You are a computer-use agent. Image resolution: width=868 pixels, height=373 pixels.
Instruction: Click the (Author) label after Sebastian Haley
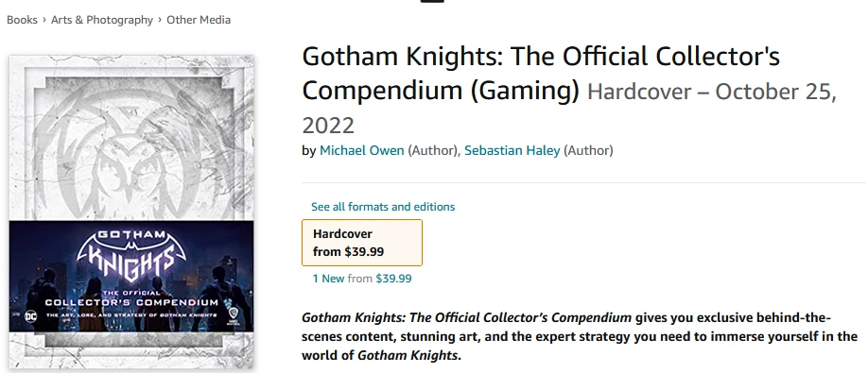[x=588, y=150]
